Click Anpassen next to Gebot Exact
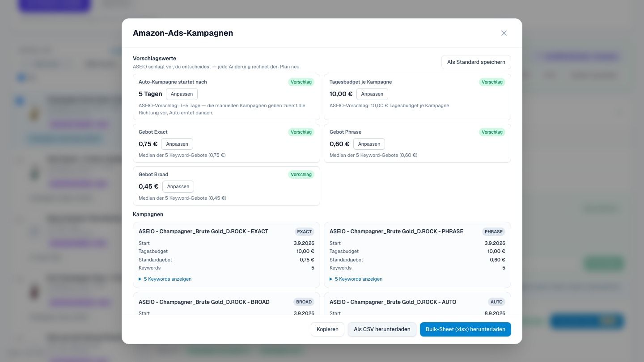The image size is (644, 362). tap(177, 144)
